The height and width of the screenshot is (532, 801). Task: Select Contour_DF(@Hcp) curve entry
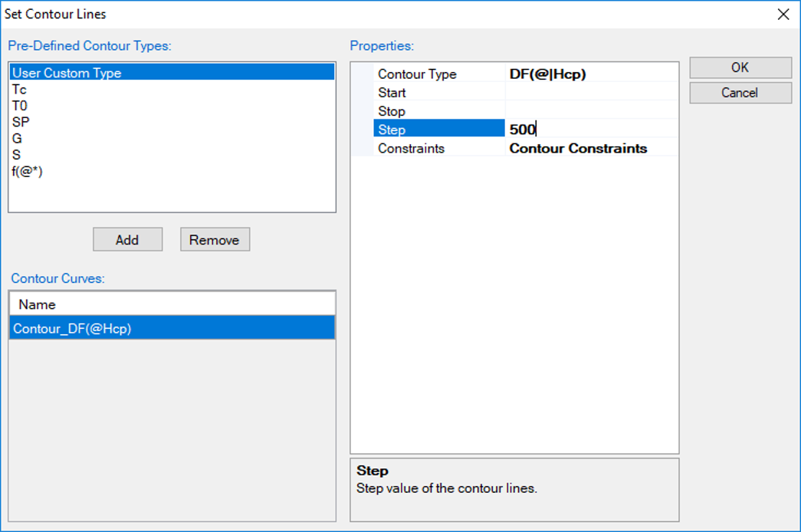pos(73,328)
